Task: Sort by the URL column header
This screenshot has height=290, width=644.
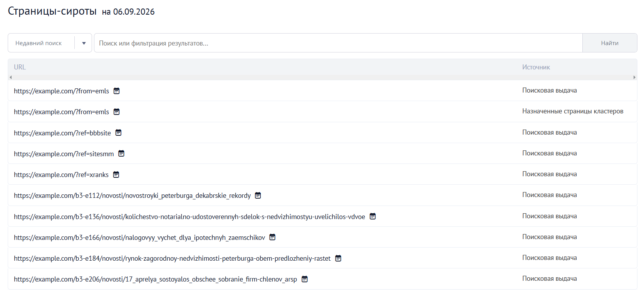Action: (x=20, y=67)
